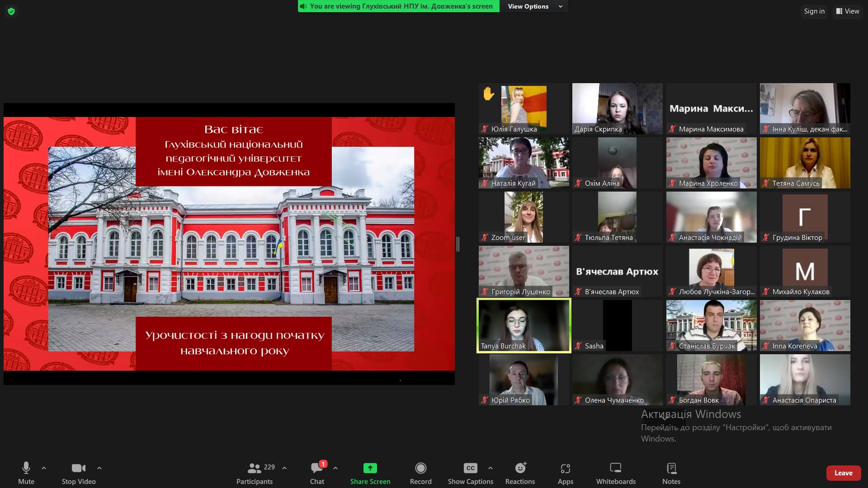Mute the microphone

point(26,473)
